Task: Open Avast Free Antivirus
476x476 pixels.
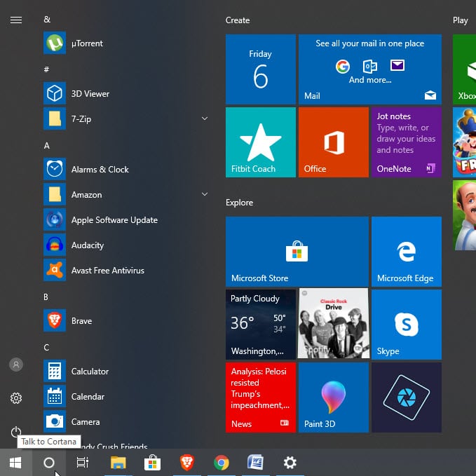Action: click(125, 270)
